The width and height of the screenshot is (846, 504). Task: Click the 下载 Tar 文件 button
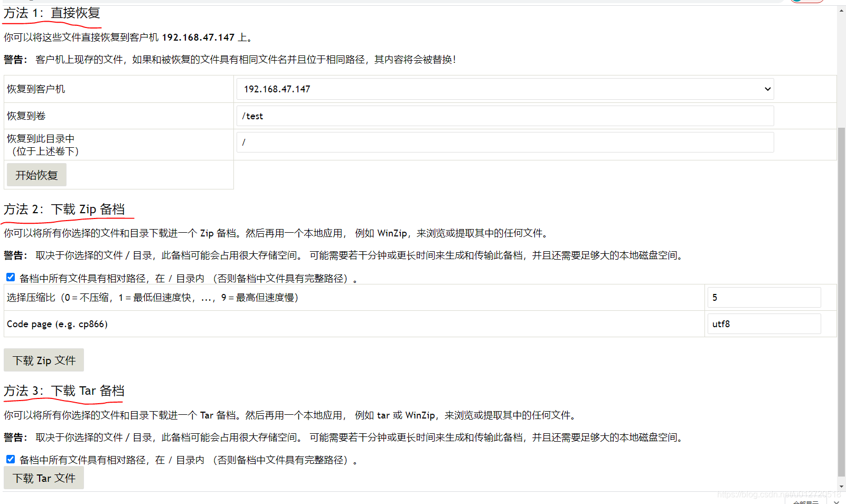click(x=44, y=478)
